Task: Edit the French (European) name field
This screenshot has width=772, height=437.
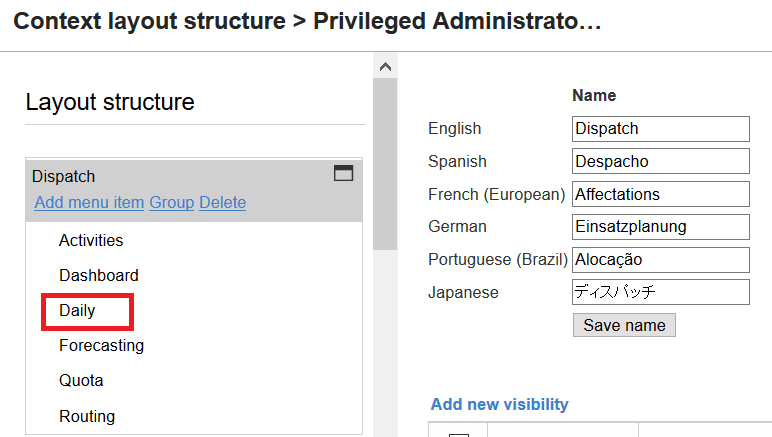Action: tap(661, 194)
